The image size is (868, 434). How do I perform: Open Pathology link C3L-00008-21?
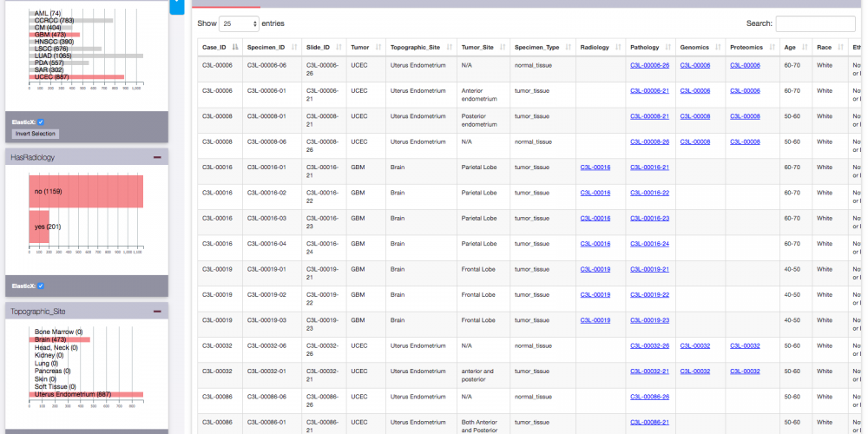coord(649,116)
